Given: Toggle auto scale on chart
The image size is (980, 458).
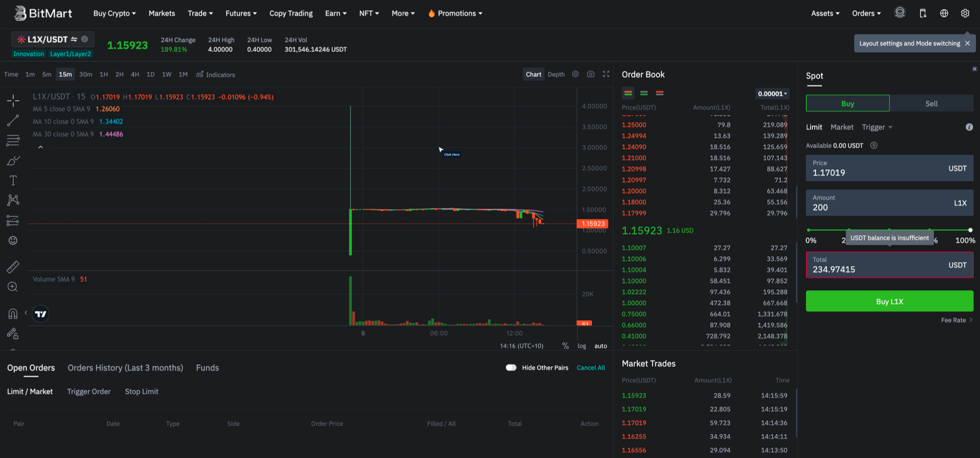Looking at the screenshot, I should click(x=601, y=346).
